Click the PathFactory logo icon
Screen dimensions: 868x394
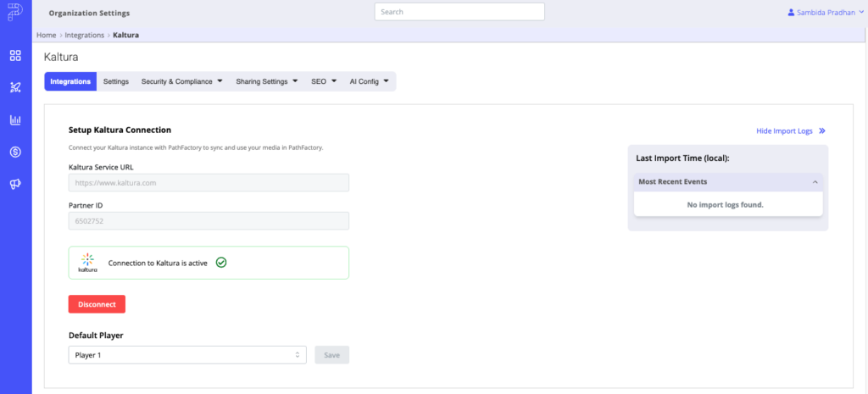15,12
